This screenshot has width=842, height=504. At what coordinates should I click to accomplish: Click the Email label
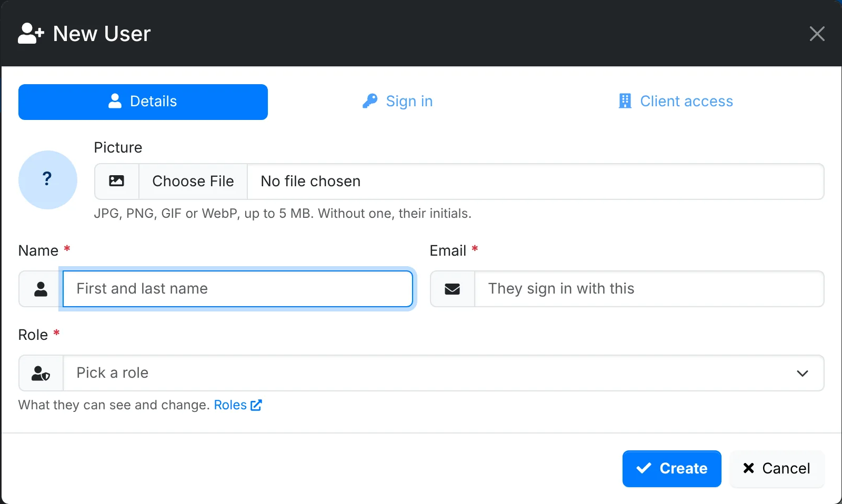448,250
